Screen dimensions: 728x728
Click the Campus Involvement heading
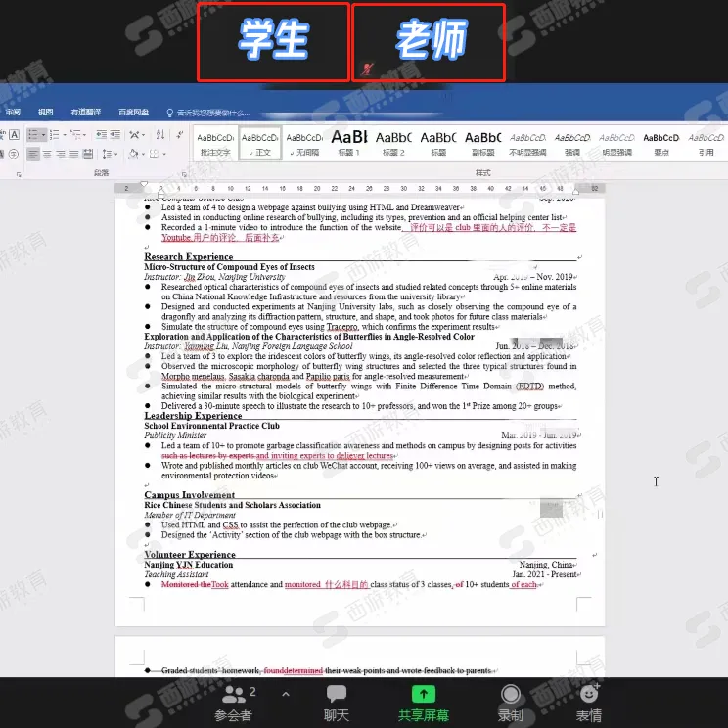(x=190, y=495)
